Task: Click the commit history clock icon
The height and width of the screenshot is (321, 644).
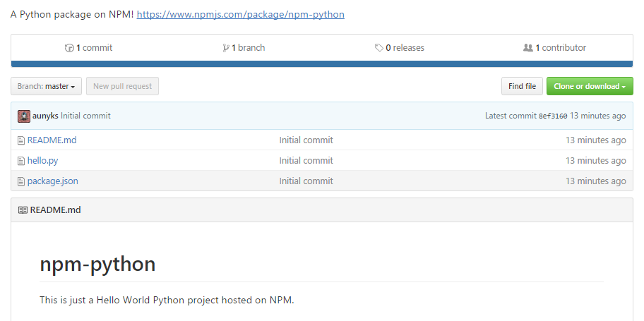Action: [x=69, y=48]
